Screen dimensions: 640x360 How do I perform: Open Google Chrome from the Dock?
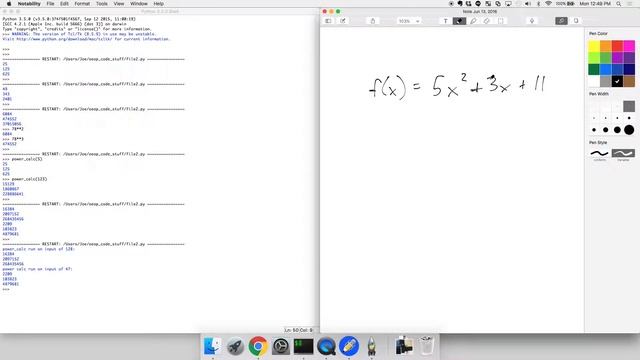258,346
